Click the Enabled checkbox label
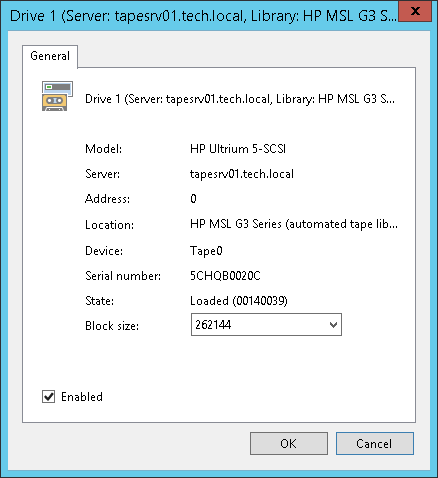Viewport: 438px width, 478px height. pos(82,397)
